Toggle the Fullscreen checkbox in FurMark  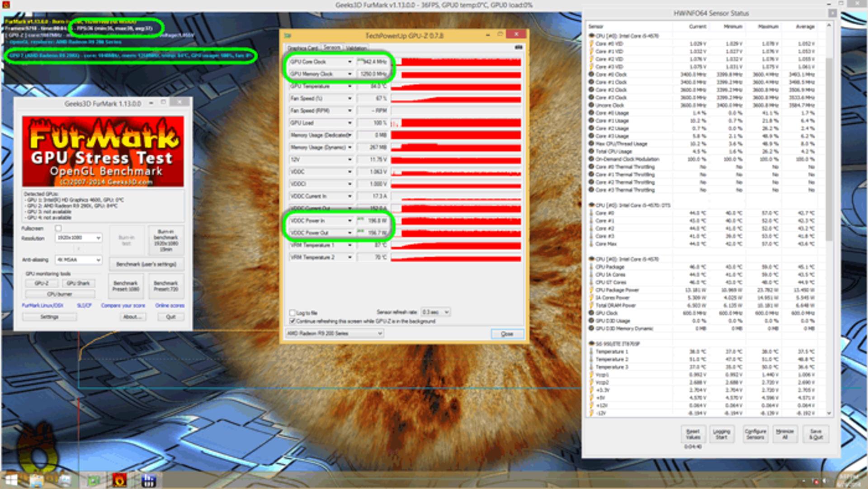58,228
